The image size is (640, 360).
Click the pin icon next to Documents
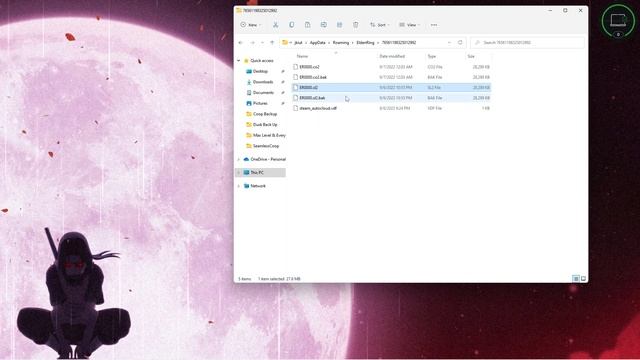pyautogui.click(x=282, y=93)
